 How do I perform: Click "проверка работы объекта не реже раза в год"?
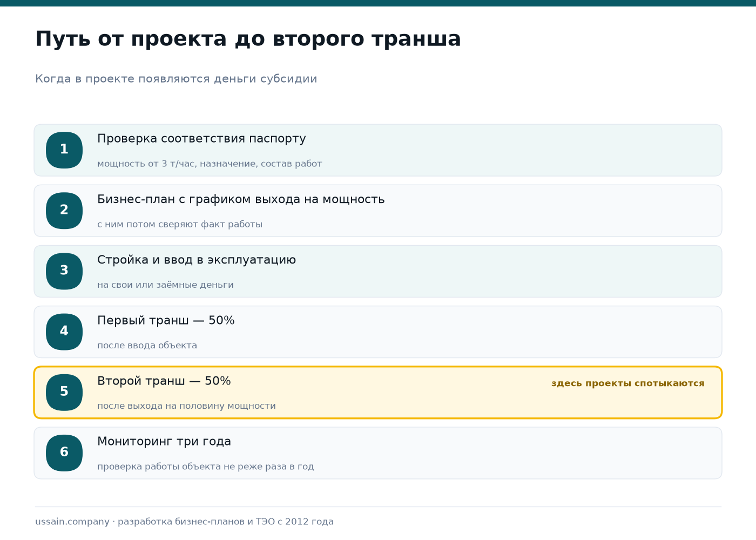(x=205, y=466)
